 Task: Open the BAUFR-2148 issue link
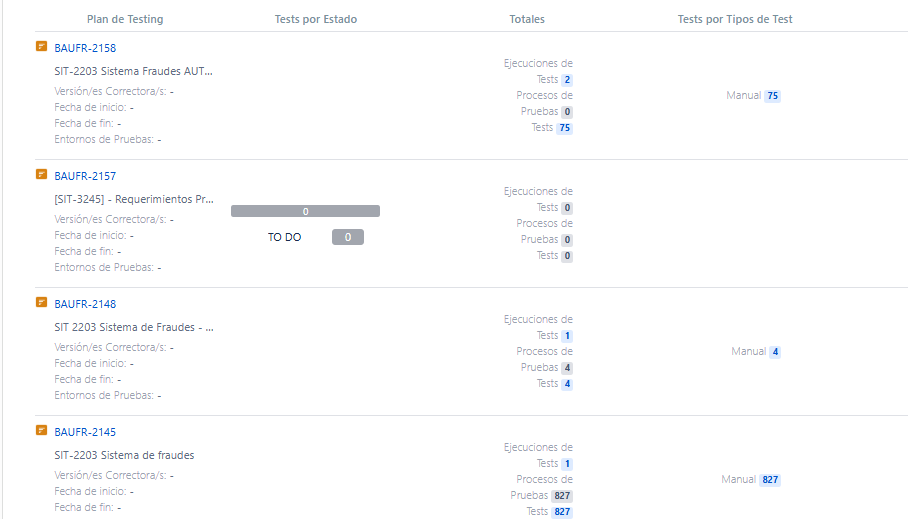pos(85,304)
